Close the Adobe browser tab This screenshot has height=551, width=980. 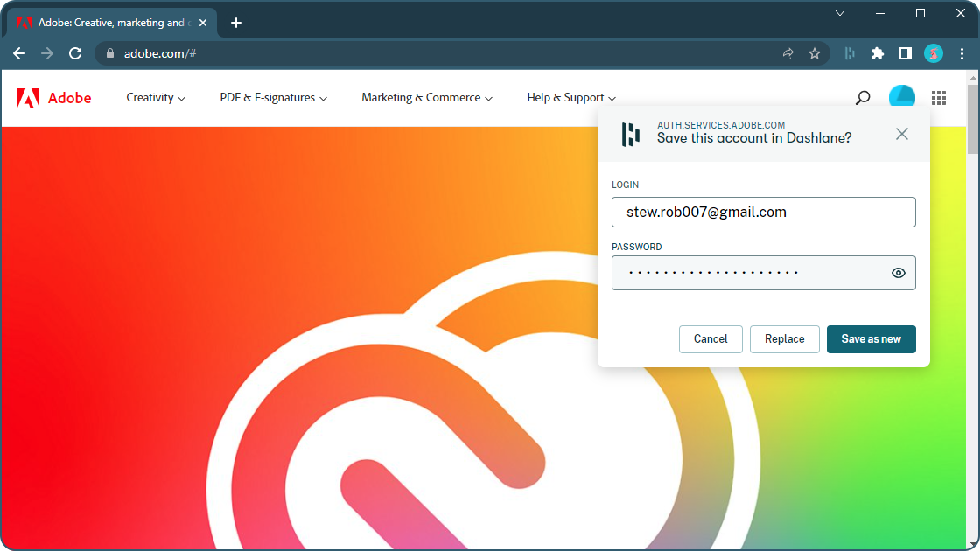tap(202, 23)
